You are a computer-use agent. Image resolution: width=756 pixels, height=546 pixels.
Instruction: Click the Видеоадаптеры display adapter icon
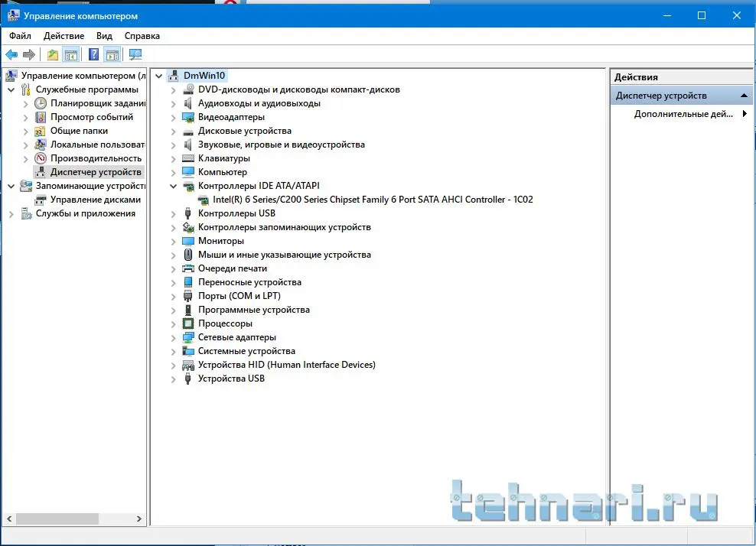pos(188,117)
